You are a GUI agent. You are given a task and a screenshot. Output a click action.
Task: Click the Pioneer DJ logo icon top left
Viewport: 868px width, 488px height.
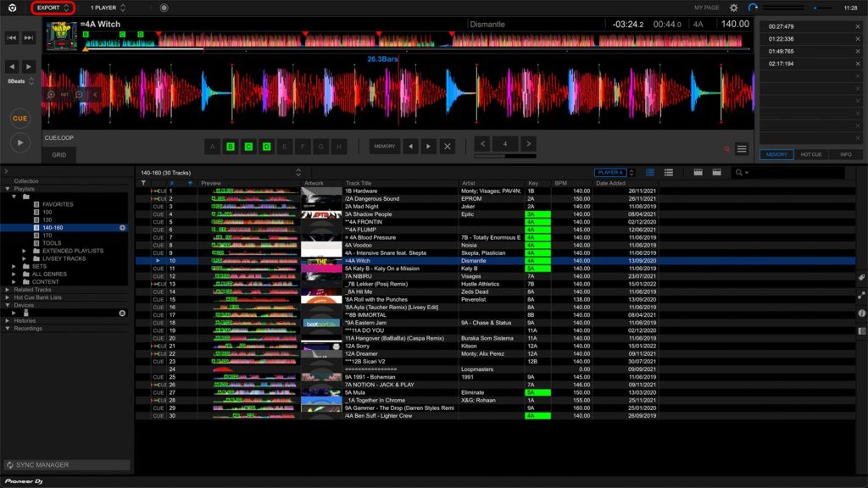pyautogui.click(x=10, y=7)
